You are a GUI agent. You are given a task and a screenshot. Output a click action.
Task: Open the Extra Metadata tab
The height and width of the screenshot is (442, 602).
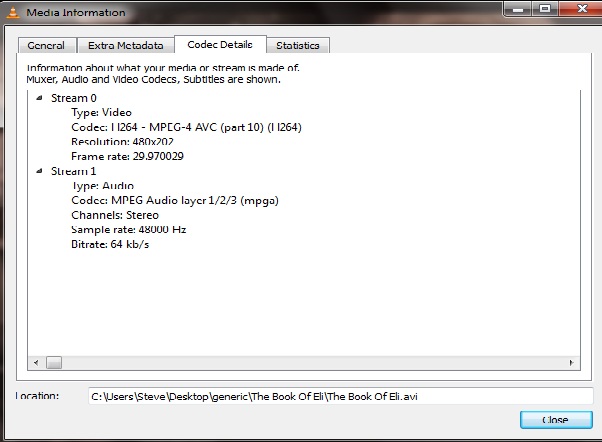click(x=126, y=45)
